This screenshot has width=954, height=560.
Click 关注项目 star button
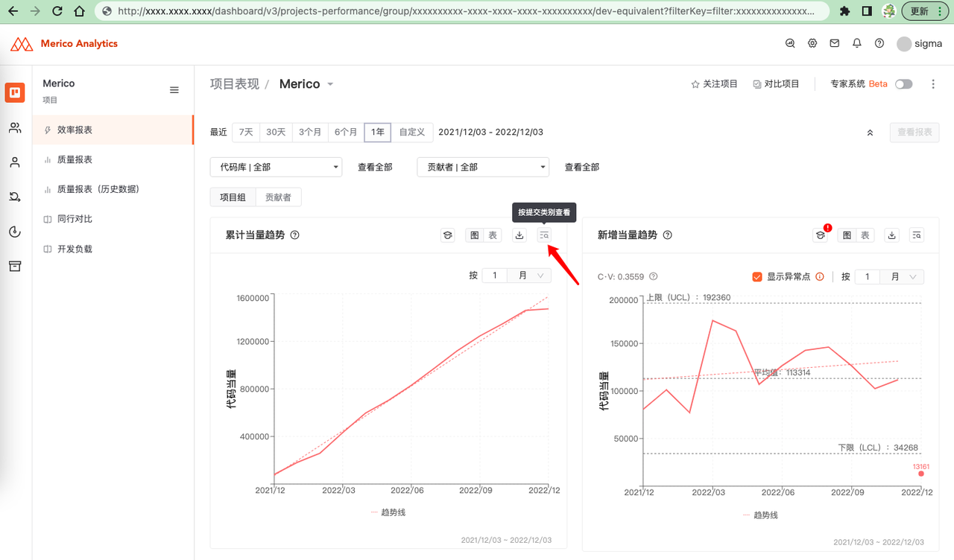[714, 84]
